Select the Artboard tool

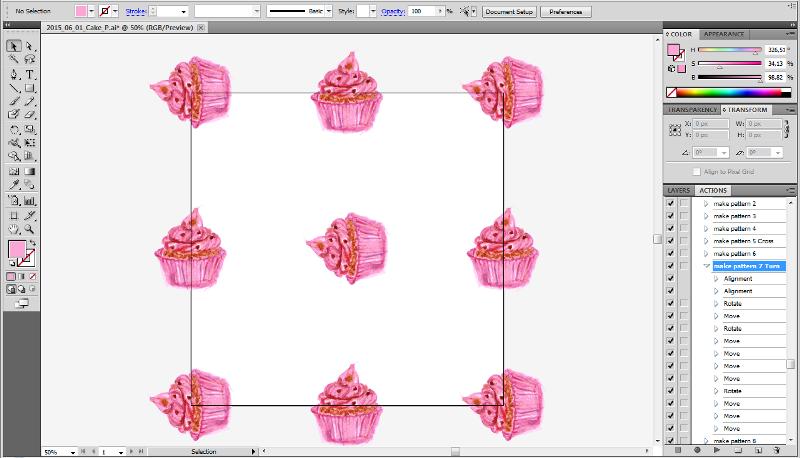(x=14, y=216)
